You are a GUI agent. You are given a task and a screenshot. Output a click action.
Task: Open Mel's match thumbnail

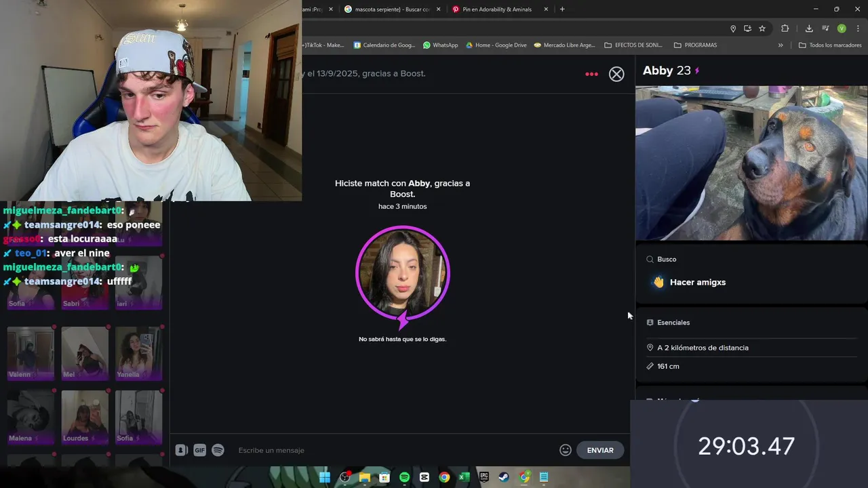85,354
